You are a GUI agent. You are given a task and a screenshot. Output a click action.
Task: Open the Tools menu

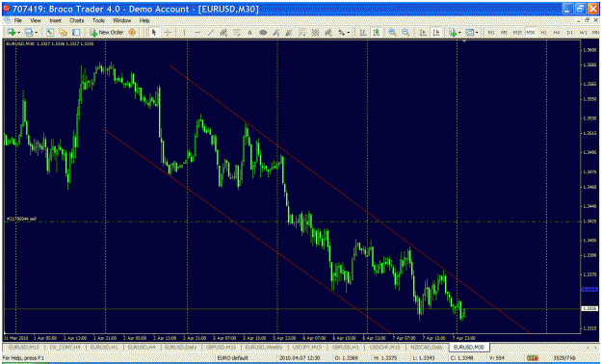point(98,20)
